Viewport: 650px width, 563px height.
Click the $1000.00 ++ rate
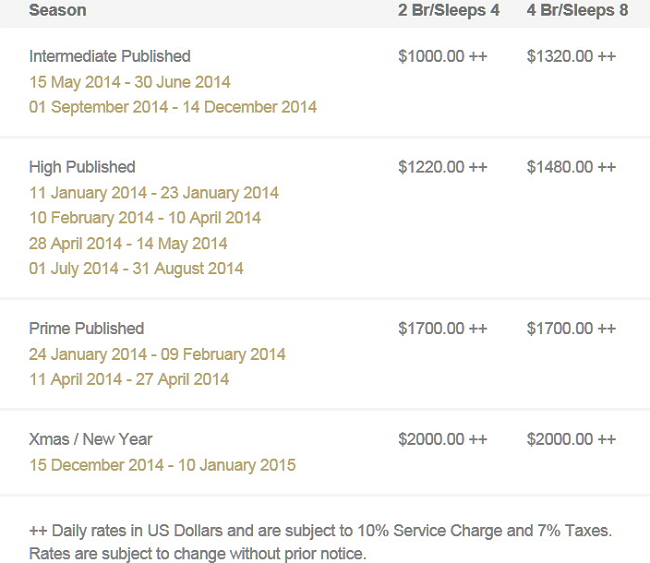click(x=442, y=56)
